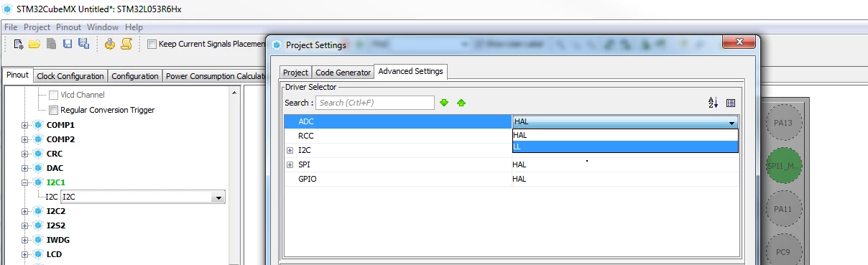Select the DAC peripheral cube icon
This screenshot has width=868, height=265.
pos(38,168)
